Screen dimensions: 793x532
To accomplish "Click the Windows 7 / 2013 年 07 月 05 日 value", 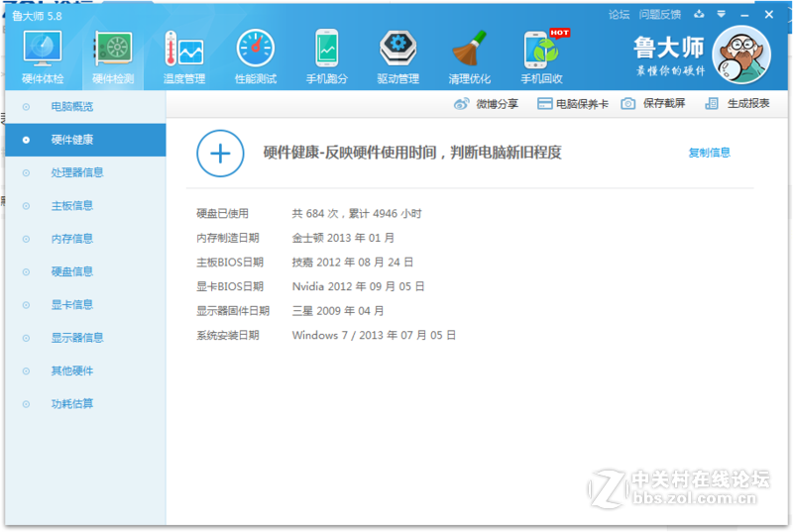I will pyautogui.click(x=374, y=335).
